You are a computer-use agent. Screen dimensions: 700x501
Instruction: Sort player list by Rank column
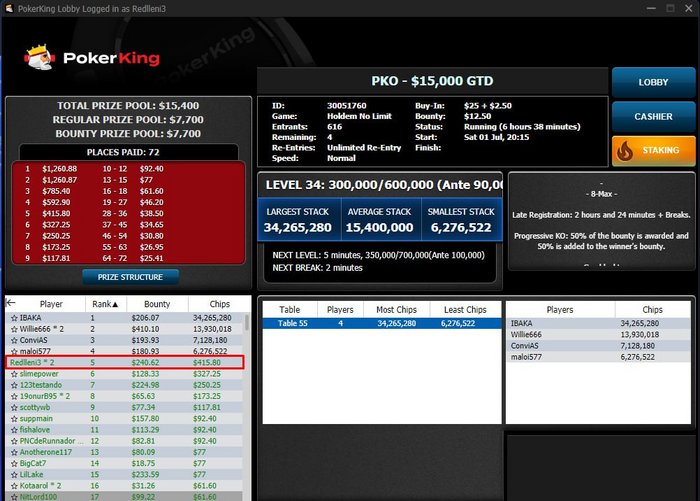106,304
